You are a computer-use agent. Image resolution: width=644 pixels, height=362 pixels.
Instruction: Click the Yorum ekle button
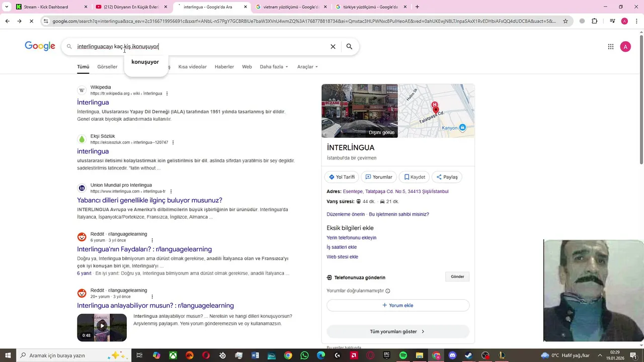coord(398,305)
